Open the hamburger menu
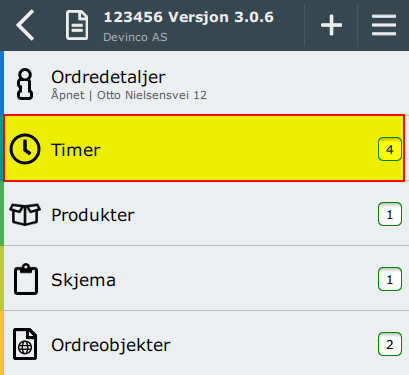Image resolution: width=409 pixels, height=375 pixels. [x=384, y=25]
